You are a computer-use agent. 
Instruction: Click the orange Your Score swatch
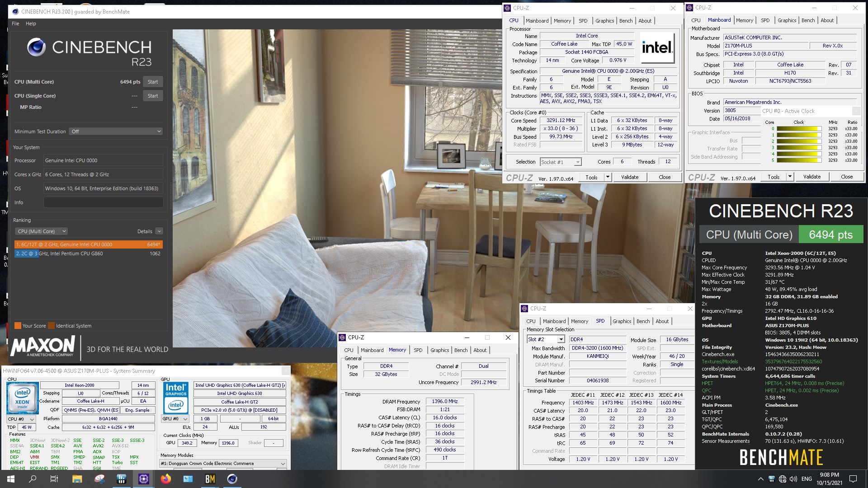coord(18,326)
